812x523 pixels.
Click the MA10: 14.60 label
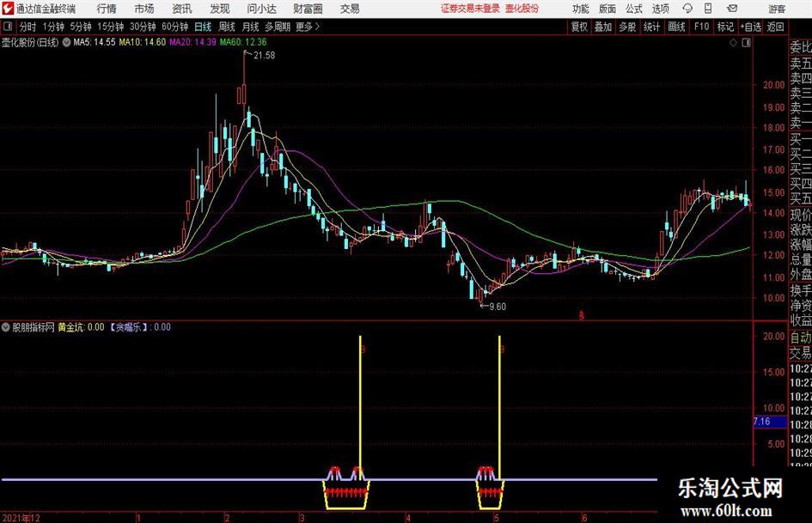143,42
